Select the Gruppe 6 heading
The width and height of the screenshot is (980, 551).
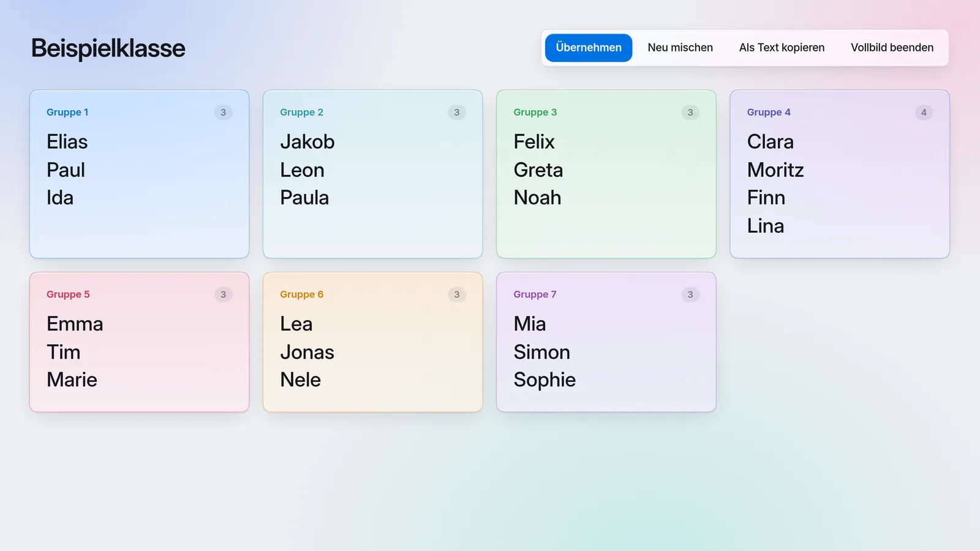point(301,294)
